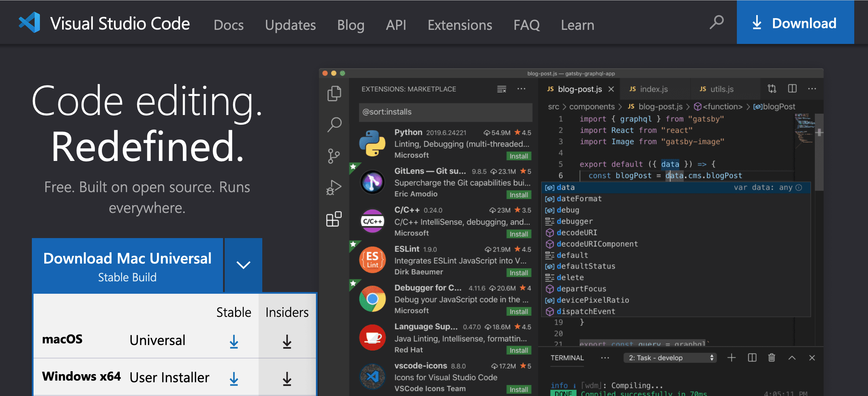Select decodeURIComponent suggestion
The image size is (868, 396).
pos(675,244)
